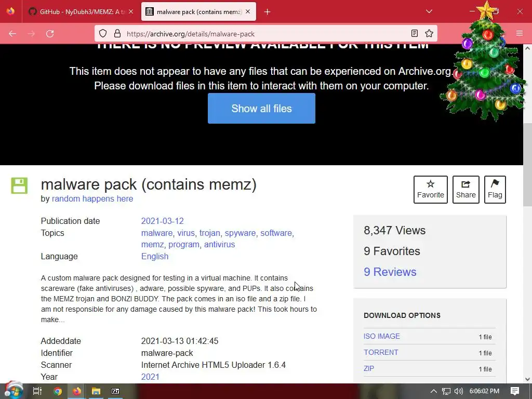The height and width of the screenshot is (399, 532).
Task: Flag this item with Flag button
Action: 495,189
